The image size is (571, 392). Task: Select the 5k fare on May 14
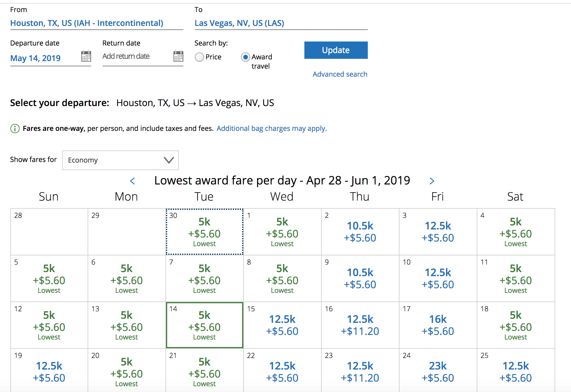coord(204,325)
